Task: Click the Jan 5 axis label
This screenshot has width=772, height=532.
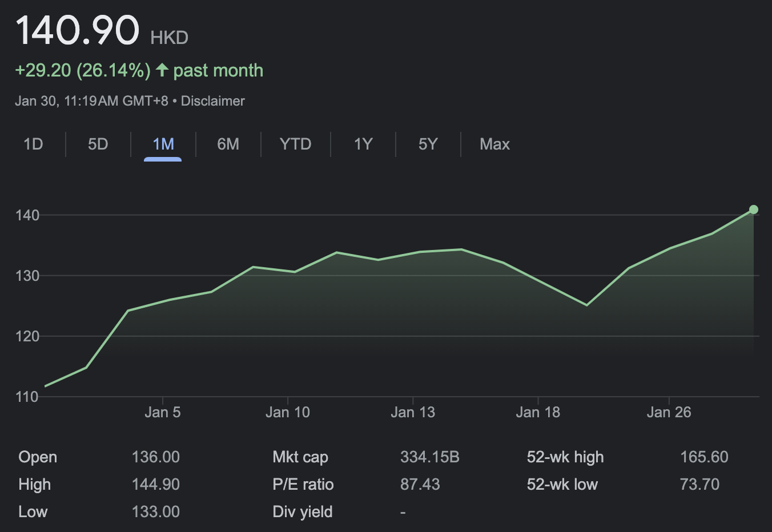Action: tap(163, 412)
